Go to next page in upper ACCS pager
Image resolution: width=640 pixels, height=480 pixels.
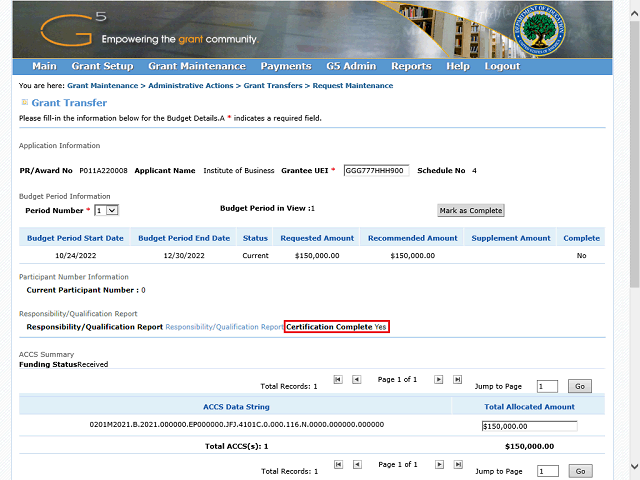(x=438, y=380)
